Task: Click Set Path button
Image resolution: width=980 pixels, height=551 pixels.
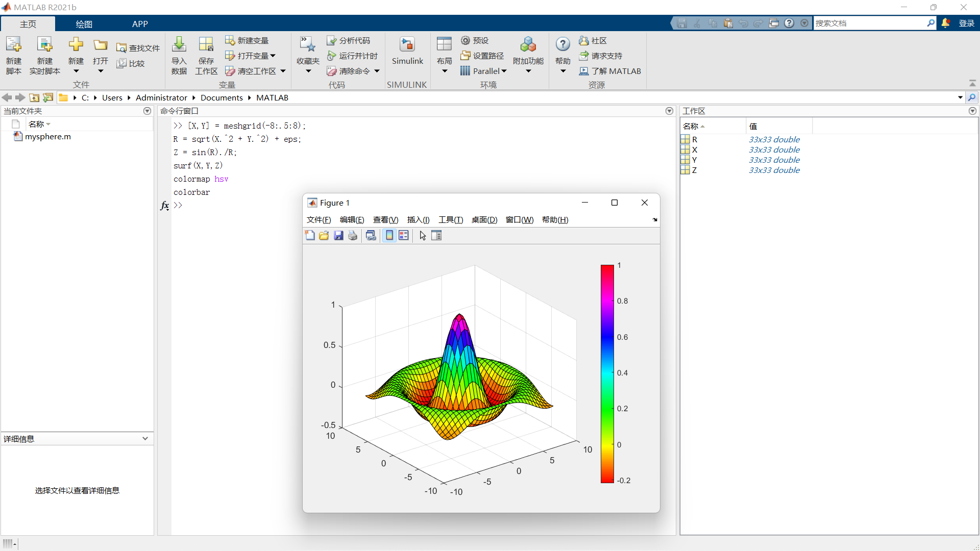Action: point(482,56)
